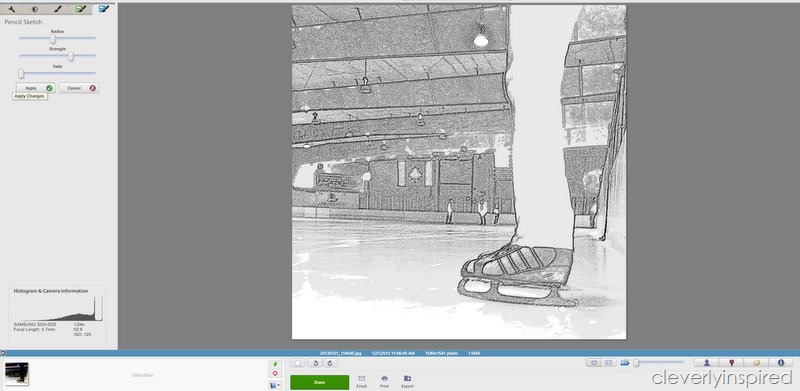Screen dimensions: 800x391
Task: Click the Apply button
Action: 35,88
